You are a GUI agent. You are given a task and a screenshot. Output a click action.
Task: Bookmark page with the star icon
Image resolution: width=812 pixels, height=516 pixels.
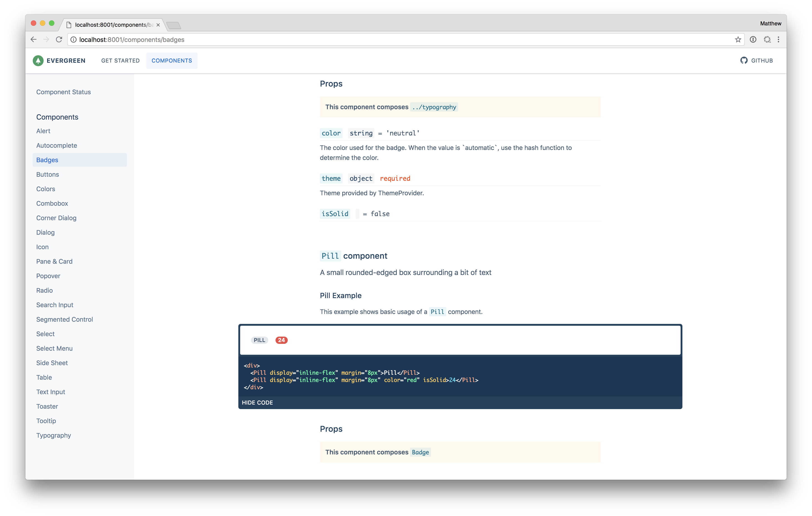click(738, 39)
